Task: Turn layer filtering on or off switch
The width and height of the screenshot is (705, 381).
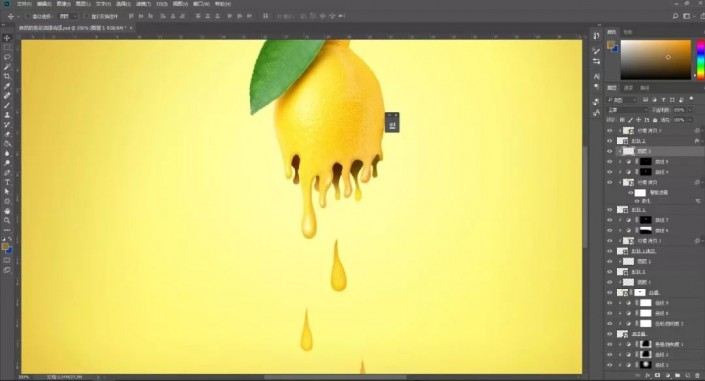Action: click(x=692, y=99)
